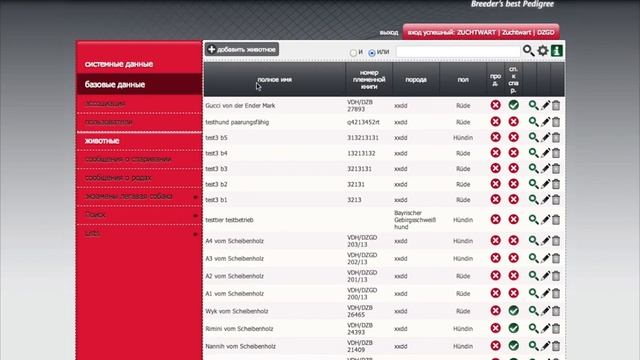Toggle green breeding check for Wyk vom Scheibenholz
The width and height of the screenshot is (640, 360).
pyautogui.click(x=513, y=311)
